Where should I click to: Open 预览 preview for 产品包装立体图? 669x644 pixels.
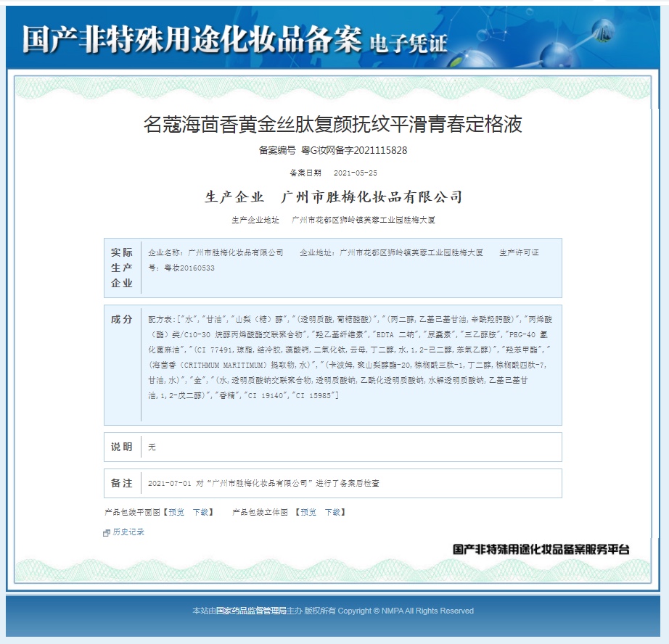coord(307,512)
